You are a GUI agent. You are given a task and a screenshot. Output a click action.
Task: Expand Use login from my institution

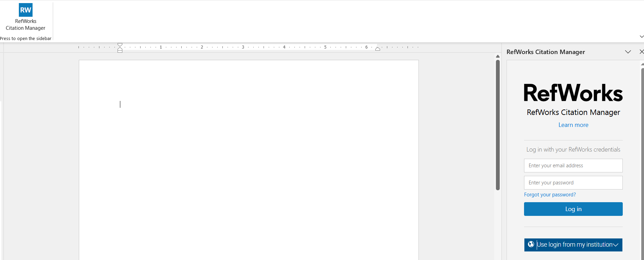(x=573, y=245)
